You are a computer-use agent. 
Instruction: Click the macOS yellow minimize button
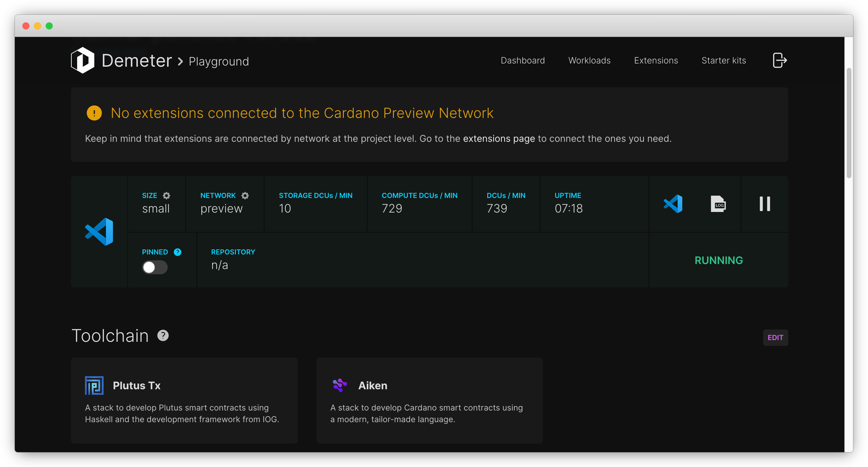(37, 26)
